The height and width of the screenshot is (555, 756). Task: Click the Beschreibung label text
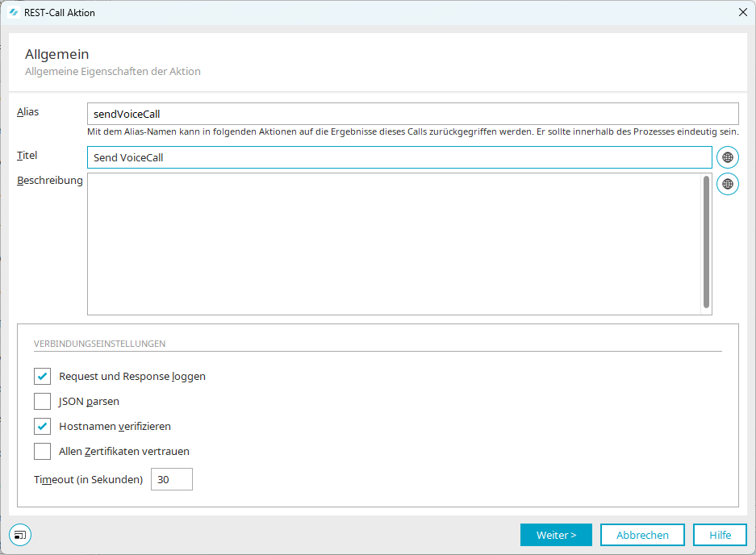[50, 181]
